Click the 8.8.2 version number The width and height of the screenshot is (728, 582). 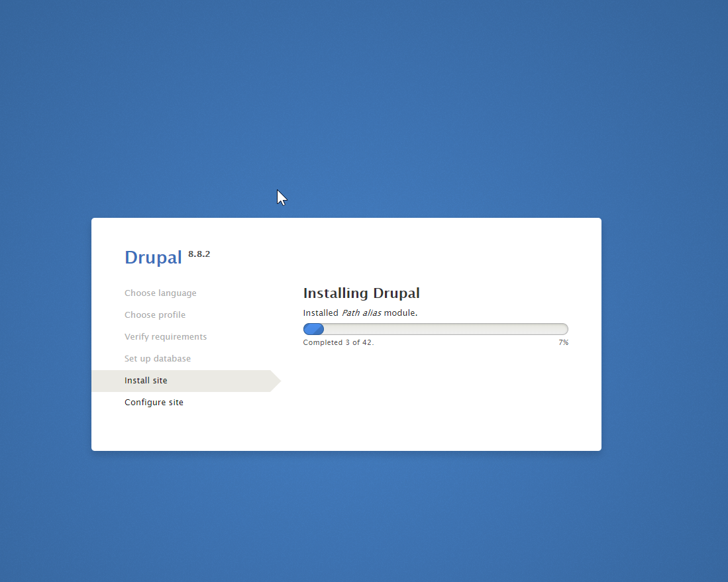coord(199,254)
